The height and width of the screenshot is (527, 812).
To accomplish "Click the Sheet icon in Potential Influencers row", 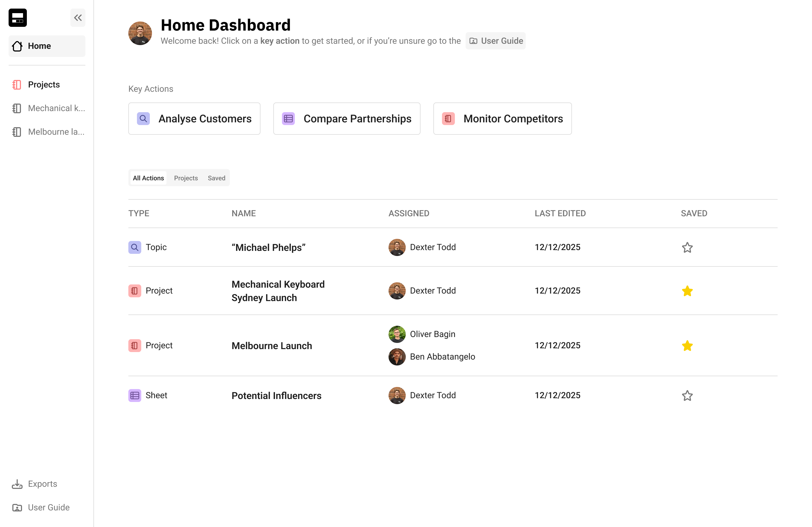I will tap(135, 396).
